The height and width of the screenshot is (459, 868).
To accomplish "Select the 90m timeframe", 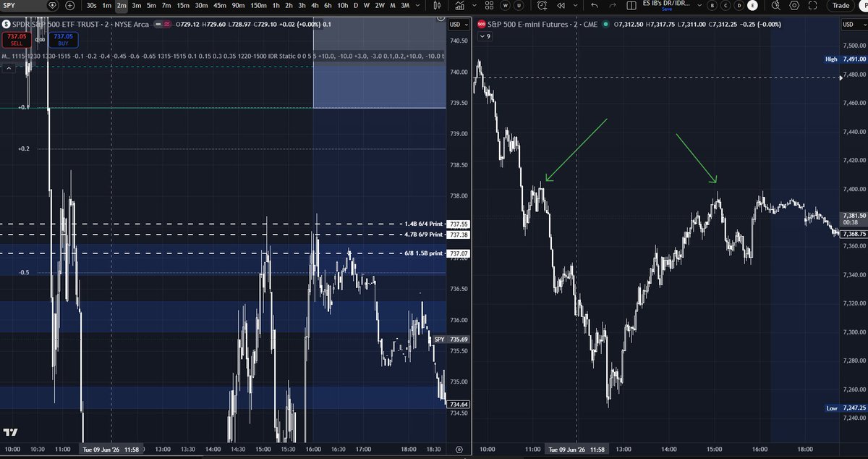I will tap(238, 5).
